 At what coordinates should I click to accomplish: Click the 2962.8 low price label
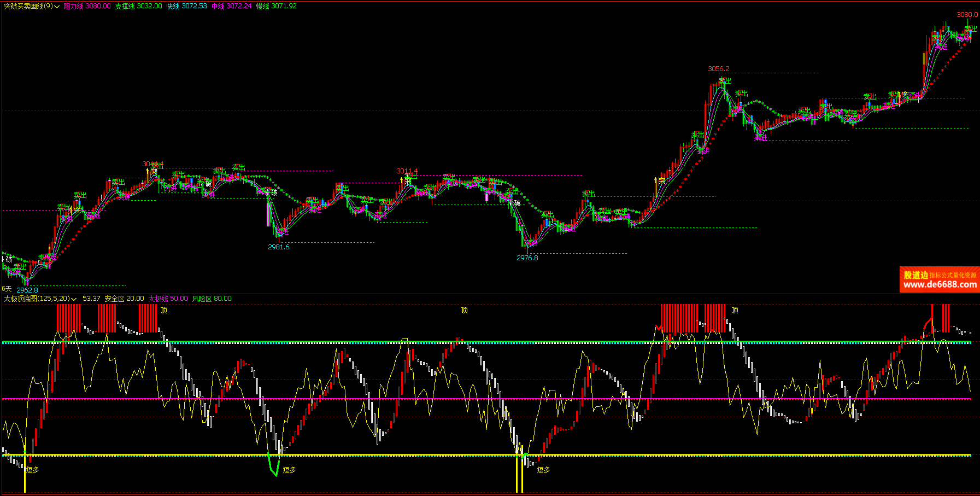[x=27, y=290]
